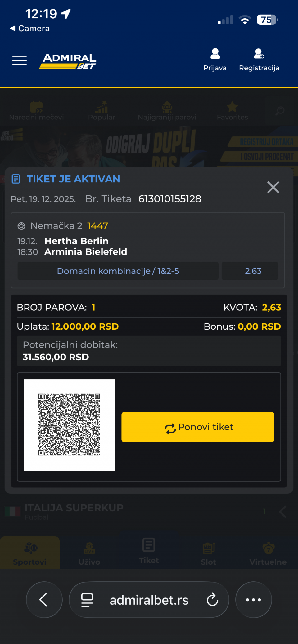Screen dimensions: 298x644
Task: Expand the Italija Superkup chevron
Action: [282, 512]
